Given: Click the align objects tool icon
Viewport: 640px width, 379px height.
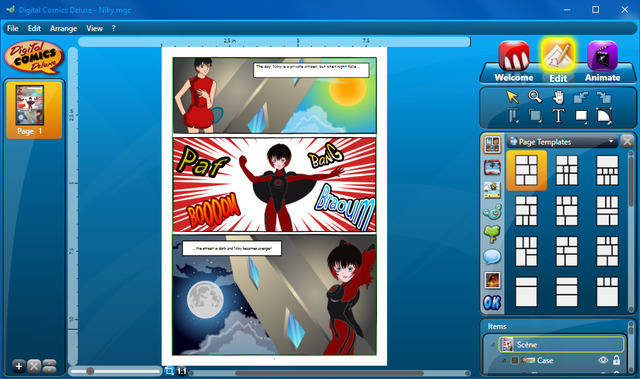Looking at the screenshot, I should point(513,116).
